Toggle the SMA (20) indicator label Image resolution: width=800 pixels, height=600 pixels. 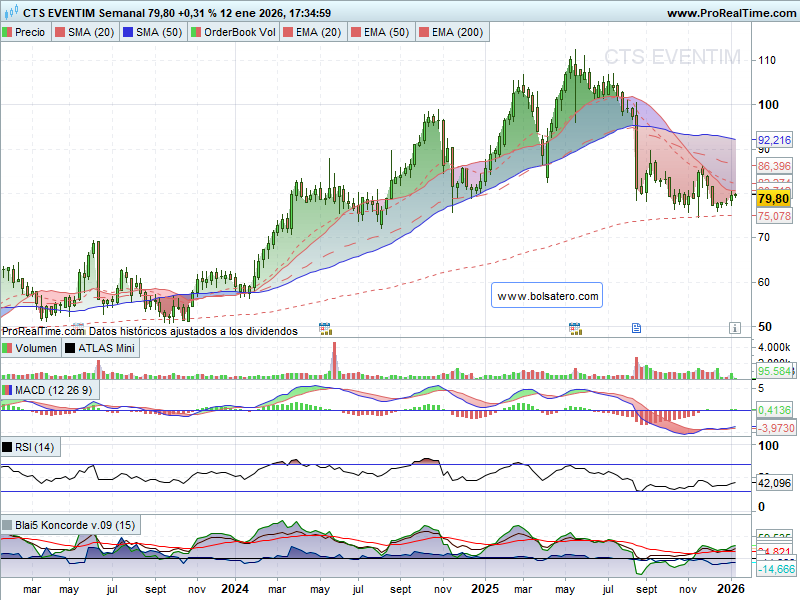pyautogui.click(x=90, y=32)
